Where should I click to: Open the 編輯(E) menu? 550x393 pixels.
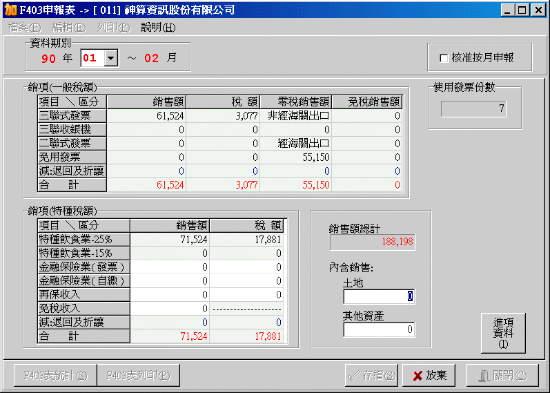tap(69, 27)
